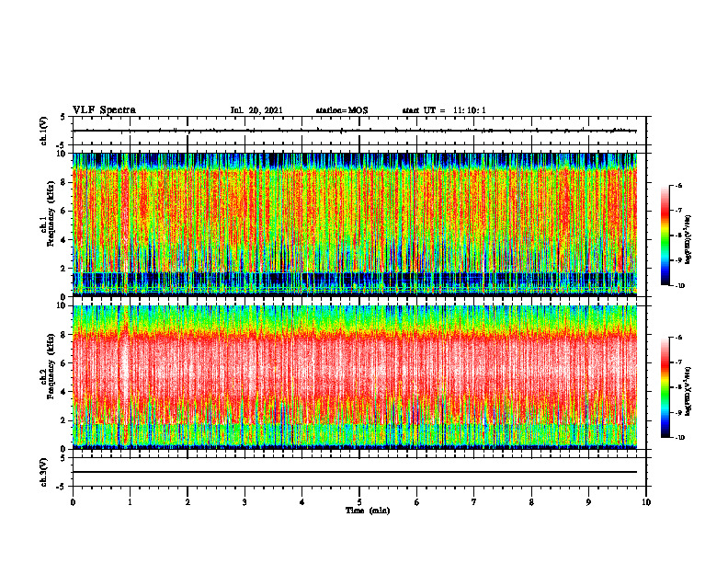Click time axis tick label "8"
The height and width of the screenshot is (563, 728).
coord(531,502)
